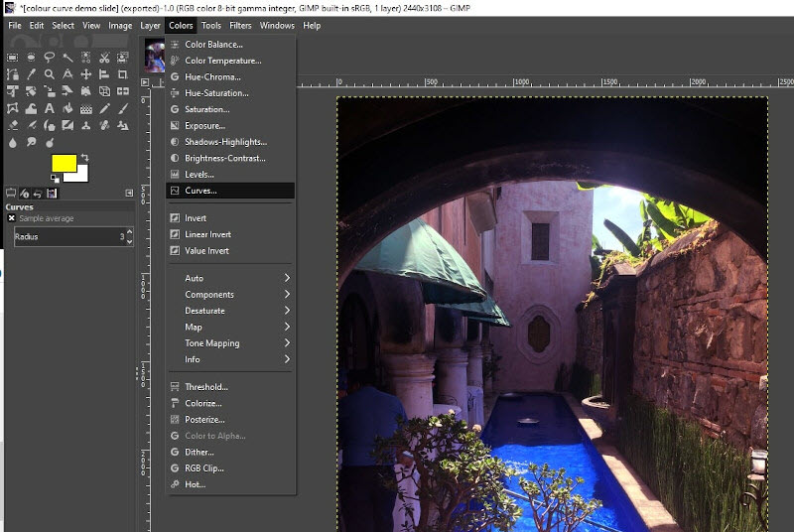Expand the Tone Mapping submenu
The image size is (794, 532).
[230, 343]
